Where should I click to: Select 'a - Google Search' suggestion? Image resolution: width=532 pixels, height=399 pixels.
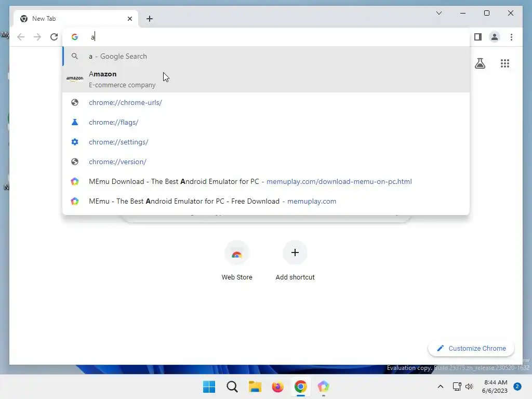pyautogui.click(x=266, y=56)
